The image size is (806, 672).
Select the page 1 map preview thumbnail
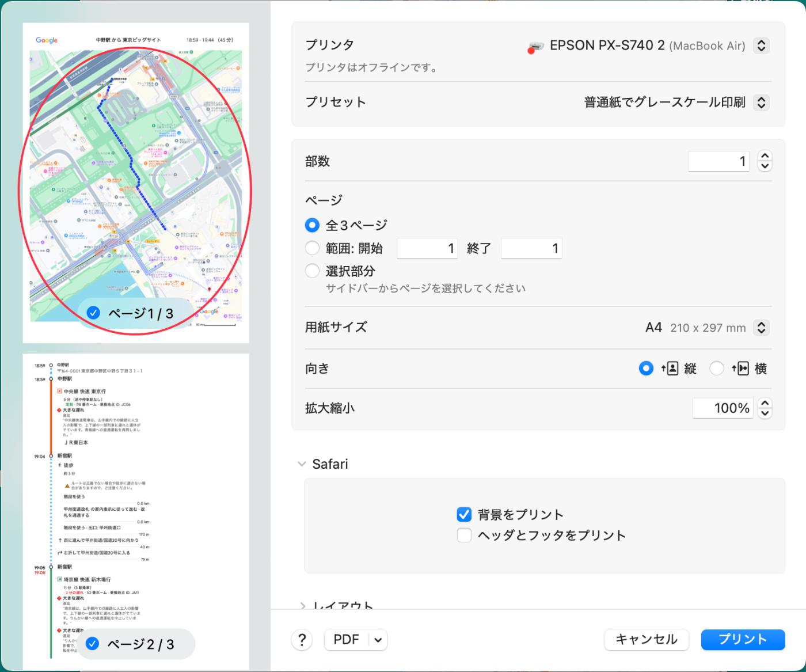[x=136, y=183]
